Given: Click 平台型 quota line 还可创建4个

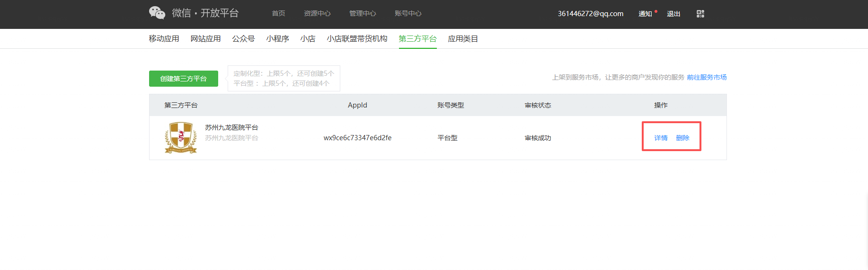Looking at the screenshot, I should click(x=281, y=83).
